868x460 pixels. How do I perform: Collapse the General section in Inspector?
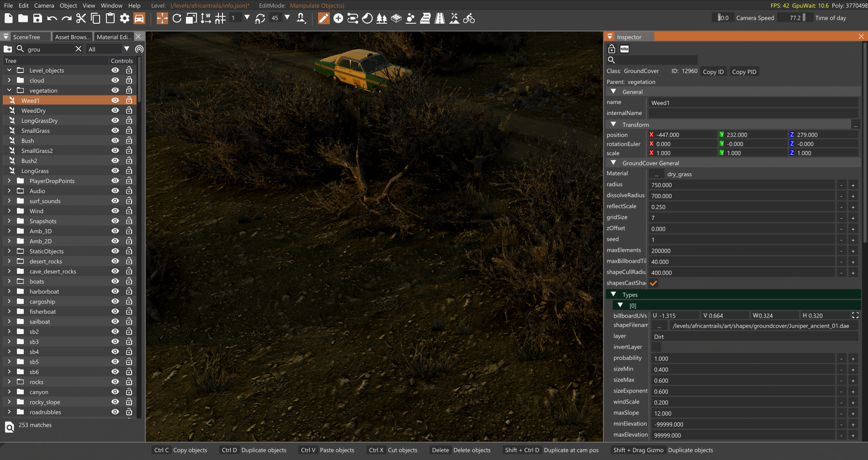614,92
